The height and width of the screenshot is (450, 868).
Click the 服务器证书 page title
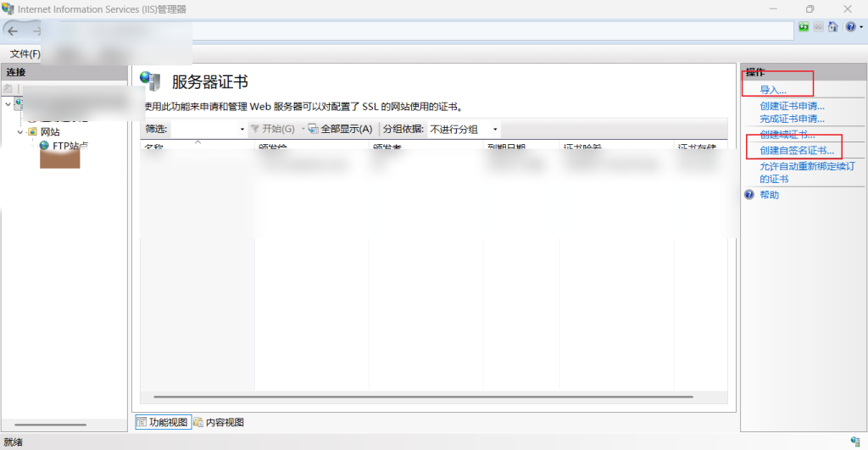click(x=210, y=81)
